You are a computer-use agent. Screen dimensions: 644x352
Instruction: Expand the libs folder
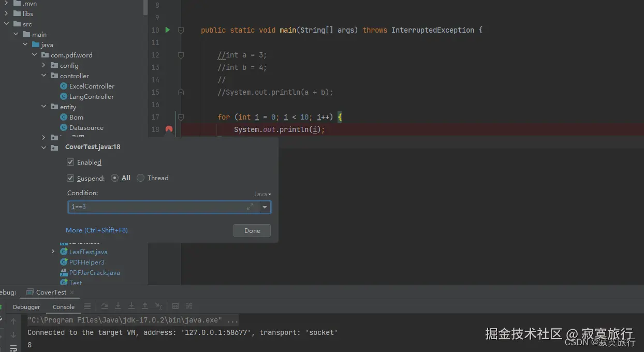coord(6,13)
